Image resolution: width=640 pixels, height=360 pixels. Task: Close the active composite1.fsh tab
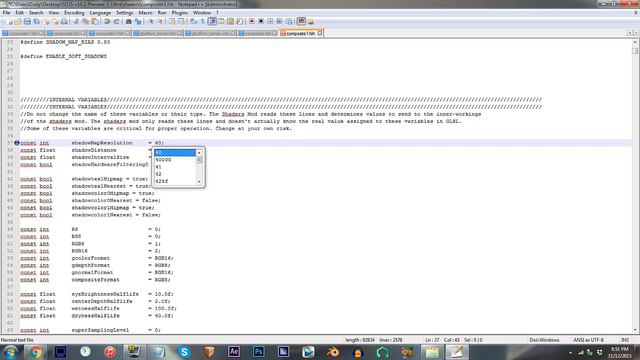coord(320,33)
